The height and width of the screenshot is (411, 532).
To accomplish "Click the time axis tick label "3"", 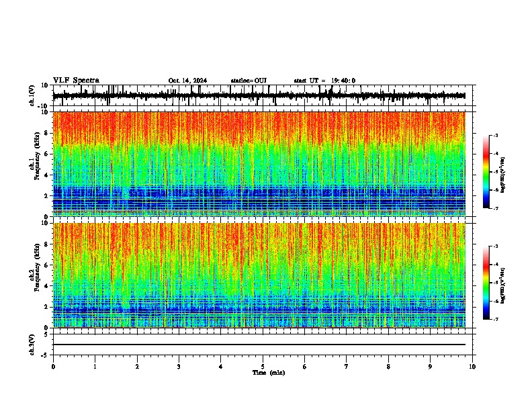I will coord(179,367).
